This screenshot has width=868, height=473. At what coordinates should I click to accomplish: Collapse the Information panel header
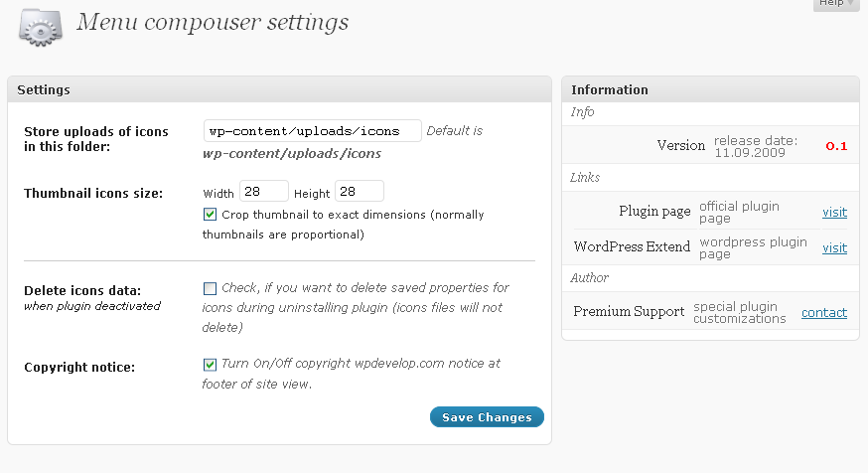pyautogui.click(x=710, y=89)
